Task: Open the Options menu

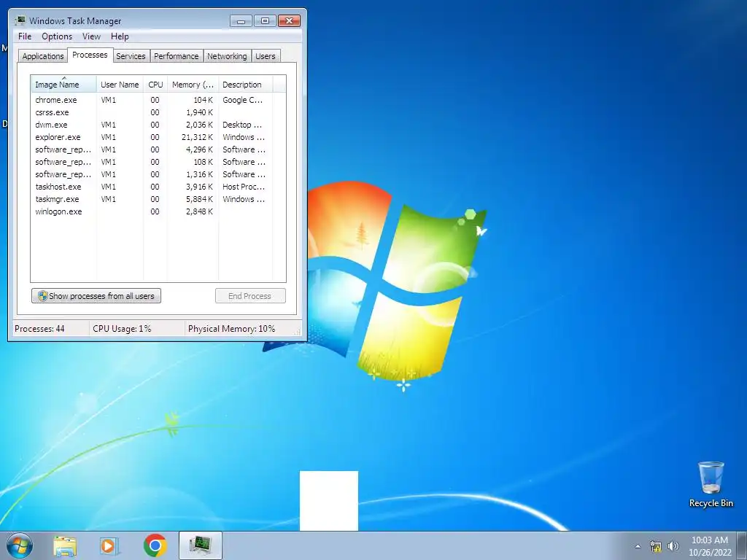Action: (57, 36)
